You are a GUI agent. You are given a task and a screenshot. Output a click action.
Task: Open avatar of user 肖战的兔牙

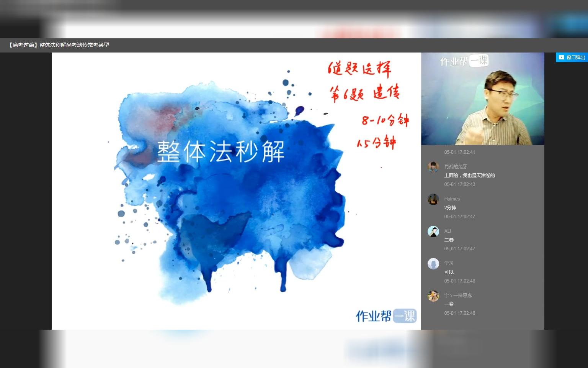pos(433,167)
